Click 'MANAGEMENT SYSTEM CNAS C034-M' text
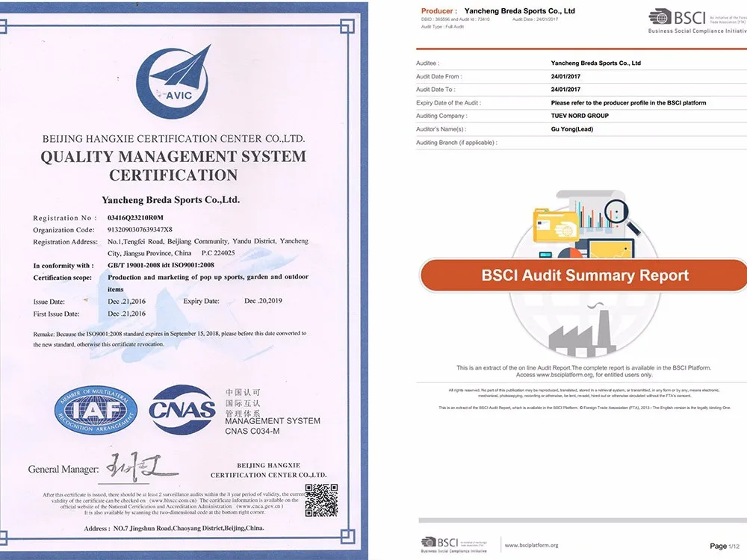The height and width of the screenshot is (560, 747). (x=273, y=426)
